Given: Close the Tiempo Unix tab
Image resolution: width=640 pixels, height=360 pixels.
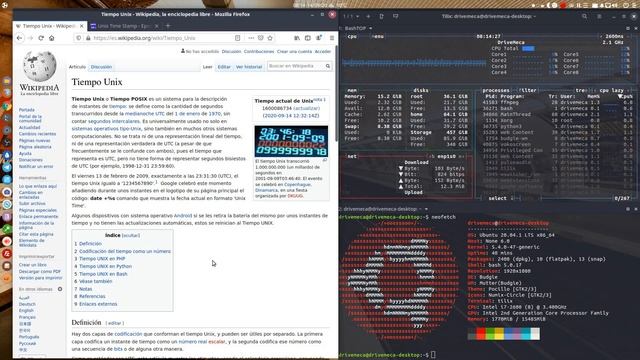Looking at the screenshot, I should click(x=82, y=26).
